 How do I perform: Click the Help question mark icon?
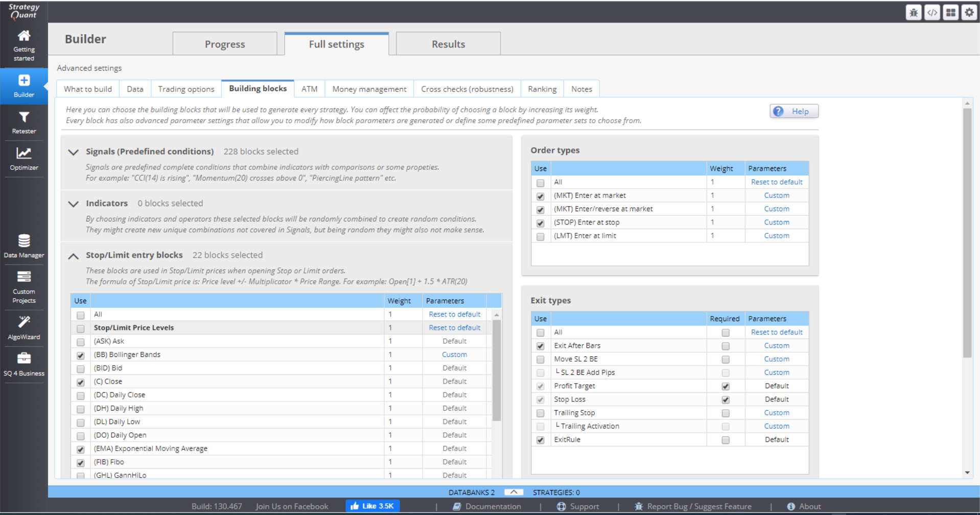point(778,111)
